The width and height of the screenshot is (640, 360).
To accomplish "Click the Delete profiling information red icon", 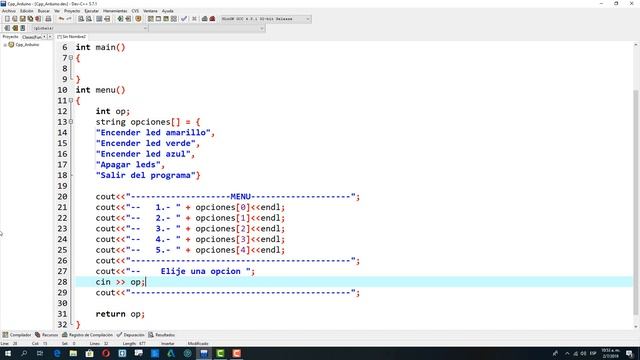I will (x=212, y=19).
